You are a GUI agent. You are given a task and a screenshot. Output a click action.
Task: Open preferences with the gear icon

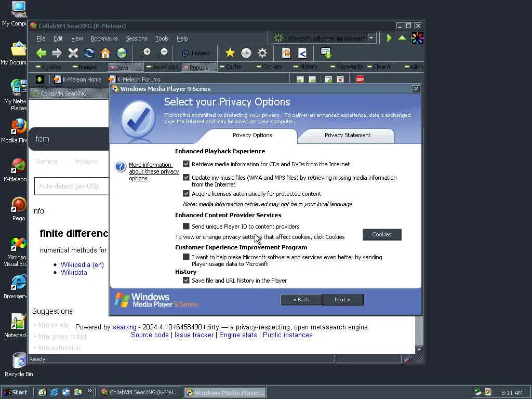tap(262, 53)
